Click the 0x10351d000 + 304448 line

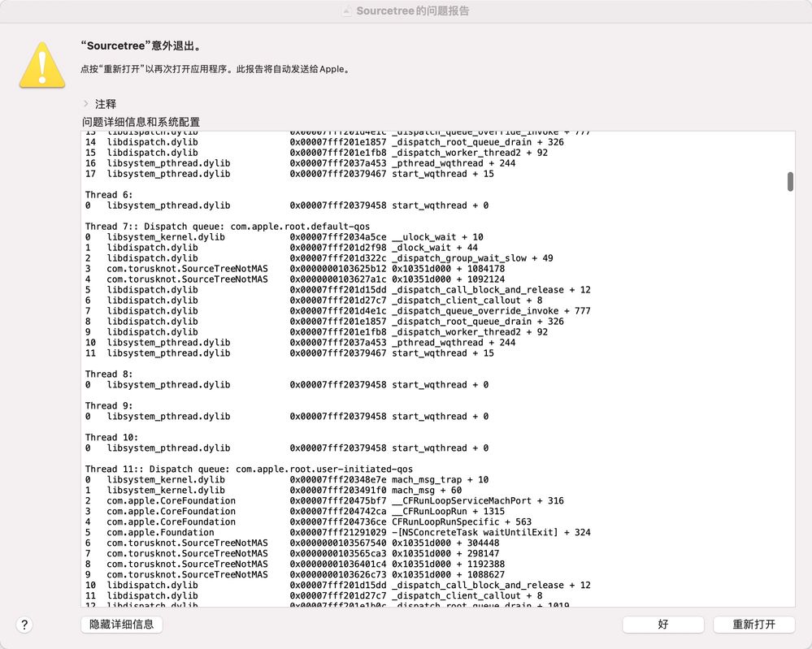pos(293,543)
